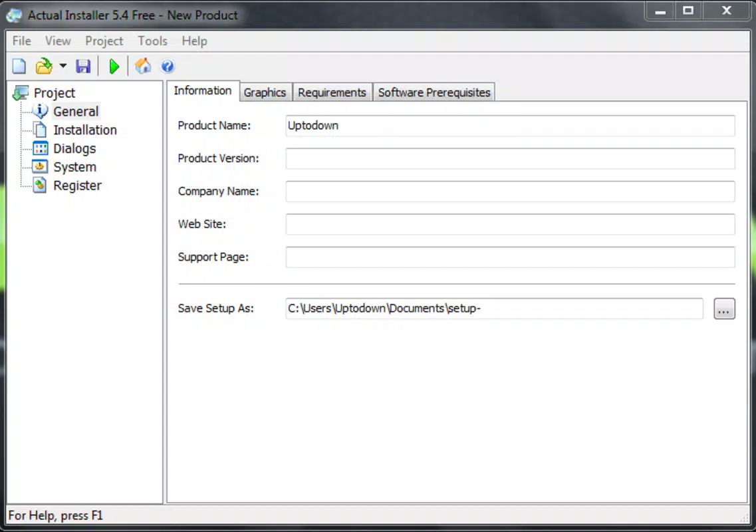This screenshot has height=532, width=756.
Task: Create a new project with the toolbar icon
Action: [19, 66]
